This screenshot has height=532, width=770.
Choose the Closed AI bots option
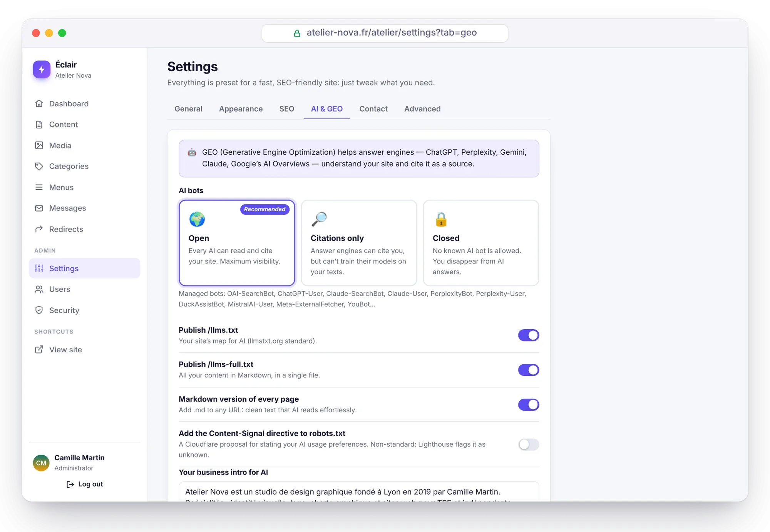pyautogui.click(x=481, y=243)
